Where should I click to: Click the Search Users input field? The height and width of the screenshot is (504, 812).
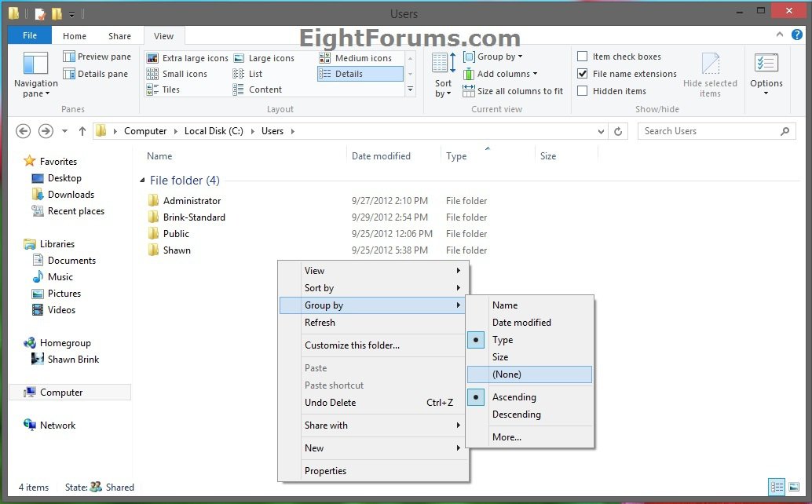point(707,131)
